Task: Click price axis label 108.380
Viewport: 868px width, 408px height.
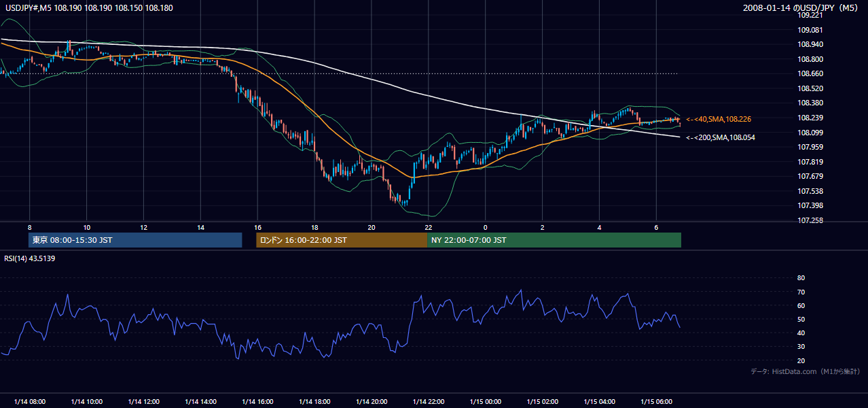Action: click(810, 103)
